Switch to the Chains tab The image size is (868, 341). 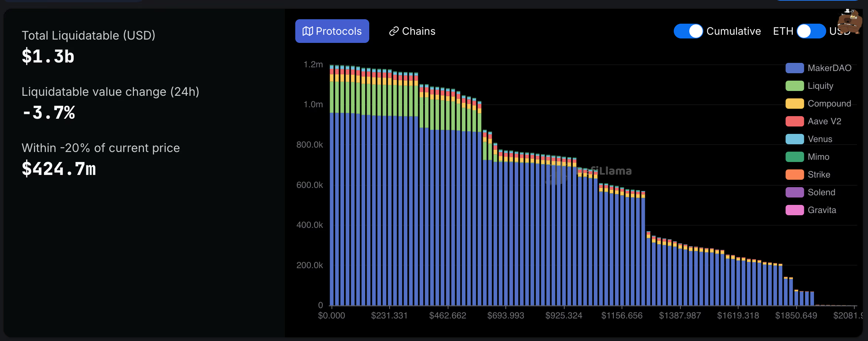[x=412, y=31]
